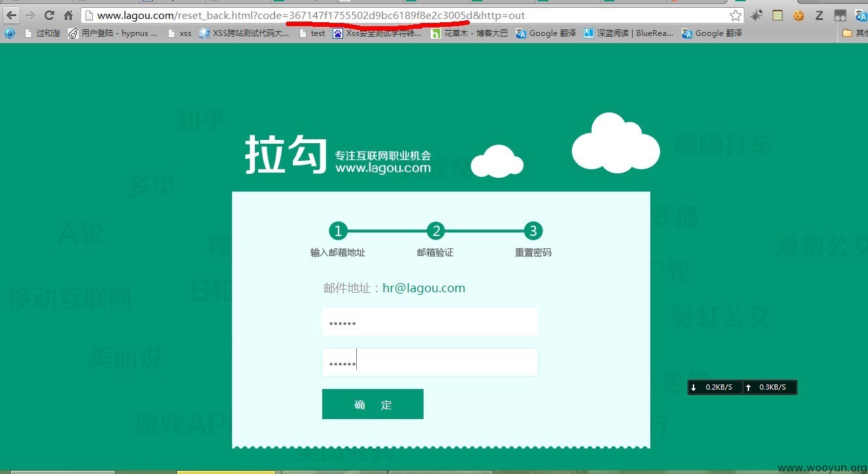Open the grey goggles extension icon

[x=840, y=15]
